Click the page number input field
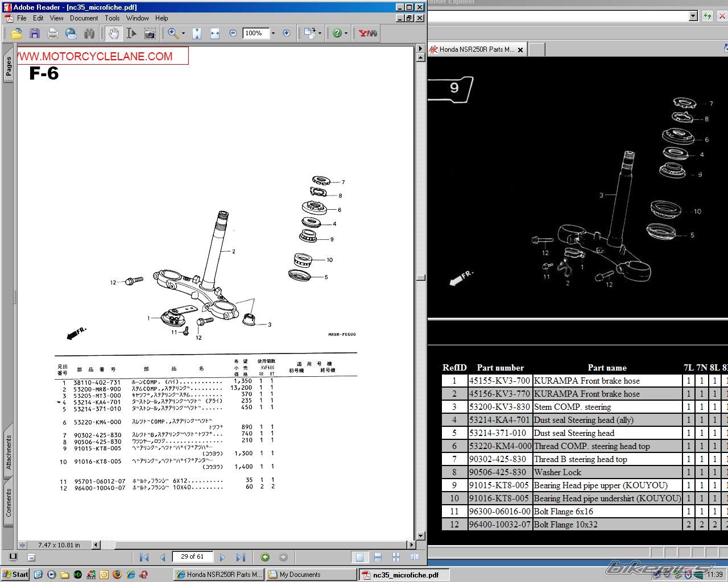This screenshot has width=728, height=582. tap(192, 557)
